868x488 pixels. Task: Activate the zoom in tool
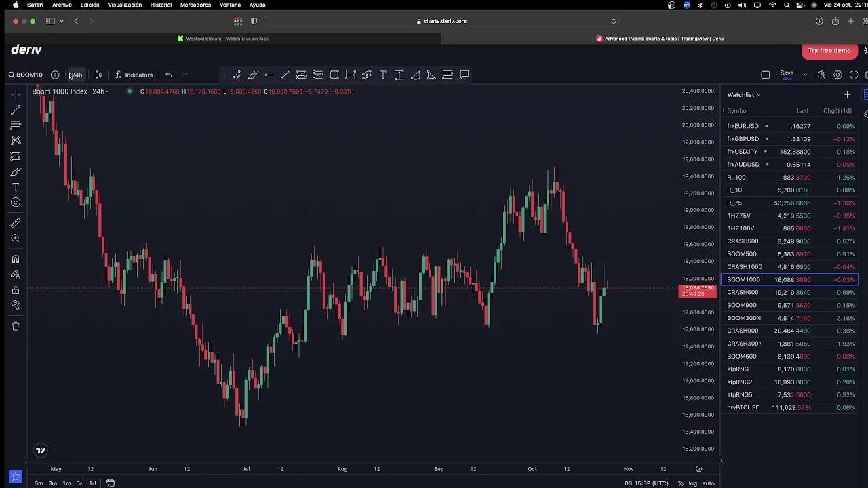tap(16, 239)
